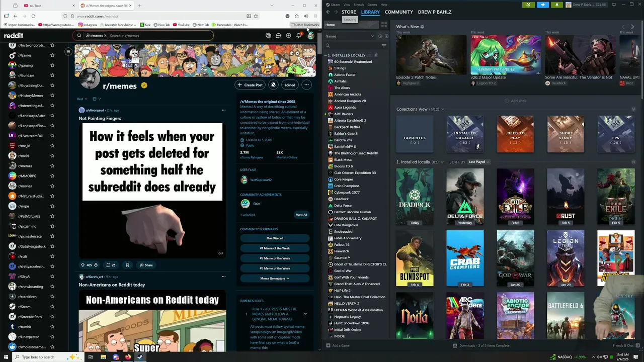Screen dimensions: 644x362
Task: Show next What's New items arrow
Action: pyautogui.click(x=632, y=27)
